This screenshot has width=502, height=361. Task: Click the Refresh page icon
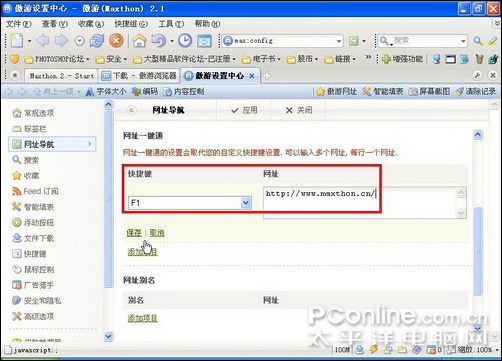97,41
